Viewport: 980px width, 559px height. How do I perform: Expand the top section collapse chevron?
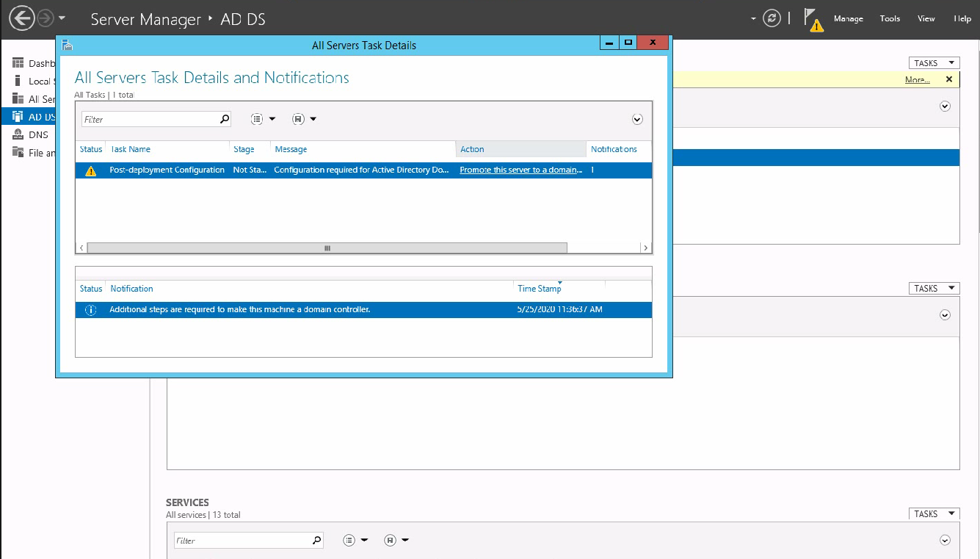[945, 106]
